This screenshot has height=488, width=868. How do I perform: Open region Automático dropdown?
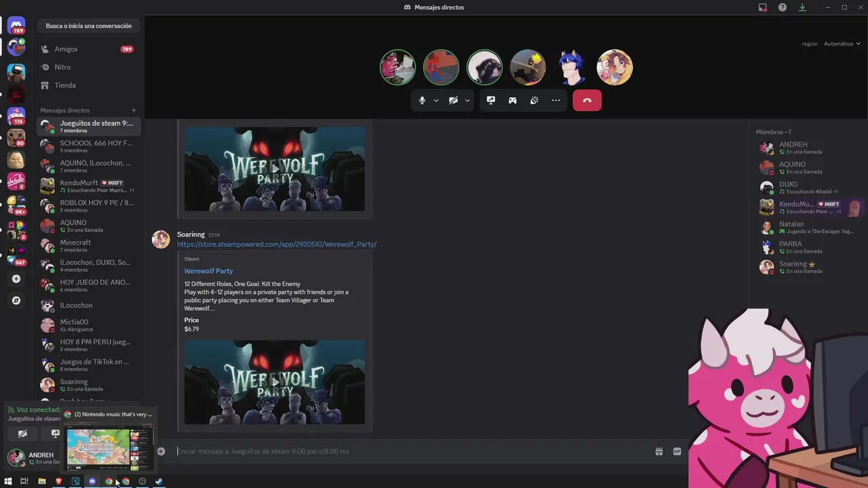(842, 44)
